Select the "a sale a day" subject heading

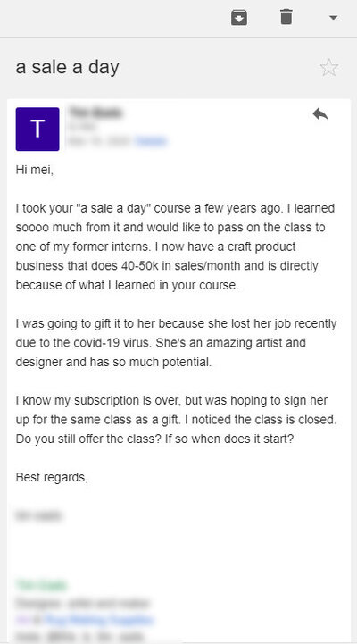click(67, 67)
